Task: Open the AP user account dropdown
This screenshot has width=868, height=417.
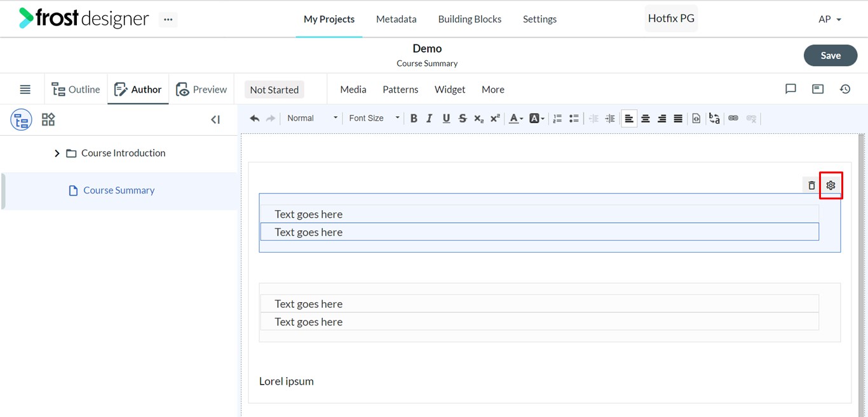Action: pyautogui.click(x=830, y=19)
